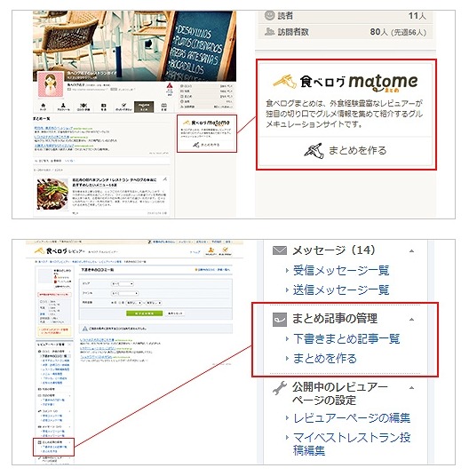Click the envelope icon beside メッセージ (14)
This screenshot has width=469, height=476.
(x=280, y=250)
